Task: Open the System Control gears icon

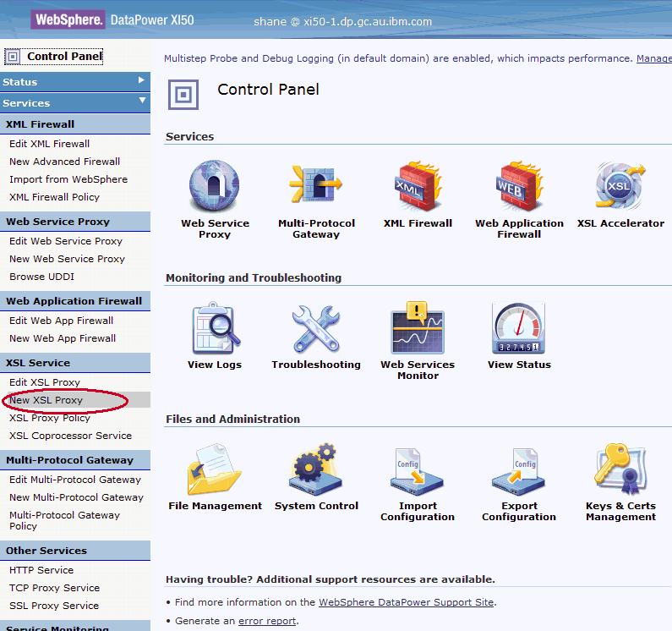Action: point(316,469)
